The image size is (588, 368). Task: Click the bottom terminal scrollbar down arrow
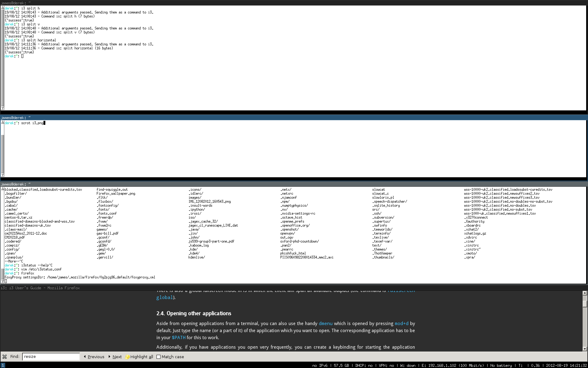click(x=2, y=281)
